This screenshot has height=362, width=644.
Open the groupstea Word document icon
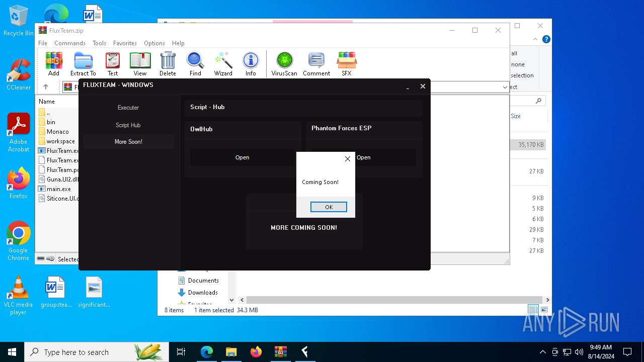pos(56,292)
